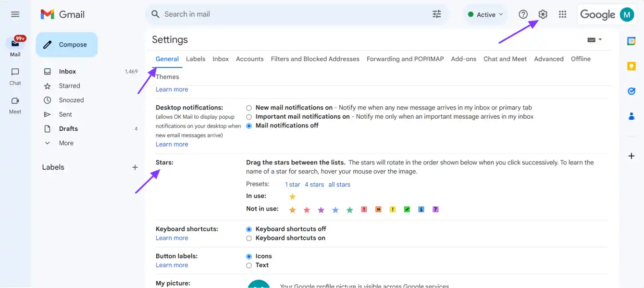The height and width of the screenshot is (288, 644).
Task: Open Chat from the left rail
Action: [15, 76]
